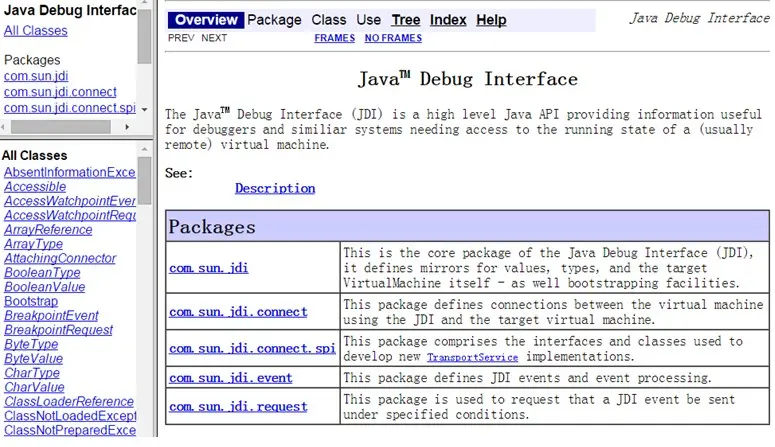Click Packages frame scroll down arrow
Screen dimensions: 775x447
coord(144,110)
